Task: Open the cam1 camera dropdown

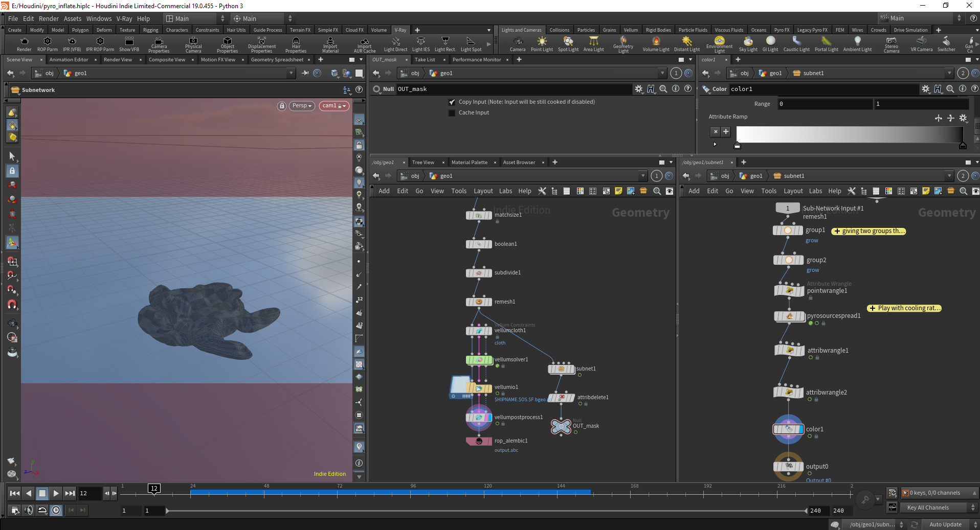Action: (x=335, y=106)
